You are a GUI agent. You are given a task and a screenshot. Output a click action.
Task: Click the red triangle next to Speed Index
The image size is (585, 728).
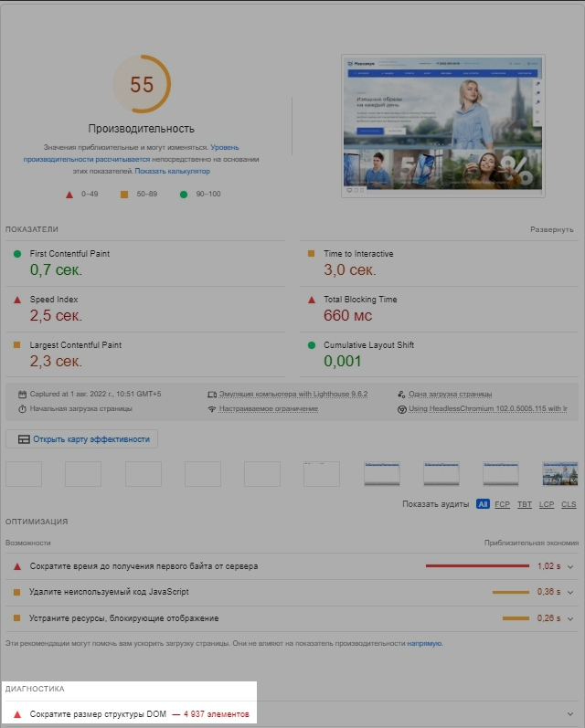coord(16,300)
